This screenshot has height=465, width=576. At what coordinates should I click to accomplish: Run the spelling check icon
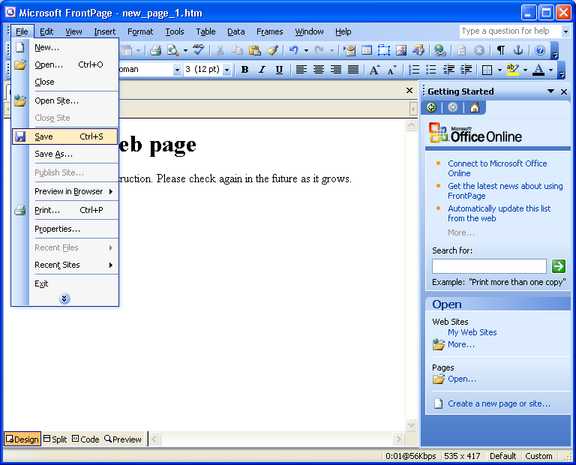pyautogui.click(x=198, y=50)
